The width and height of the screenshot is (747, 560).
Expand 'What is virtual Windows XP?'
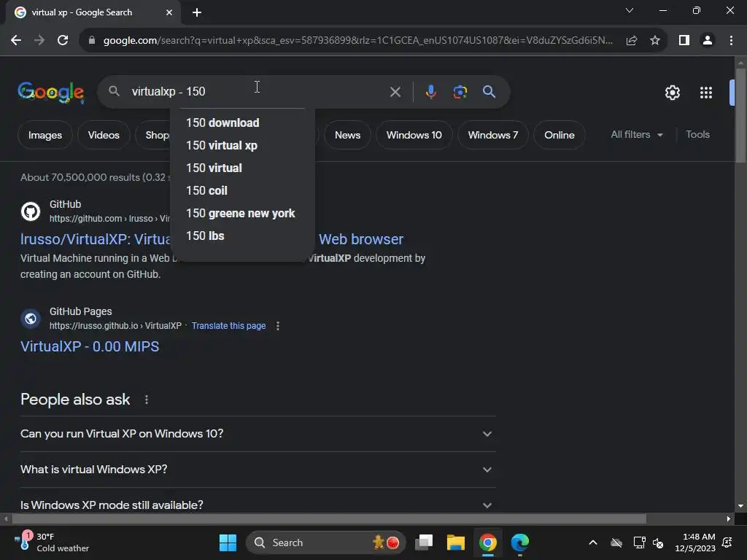pyautogui.click(x=258, y=470)
